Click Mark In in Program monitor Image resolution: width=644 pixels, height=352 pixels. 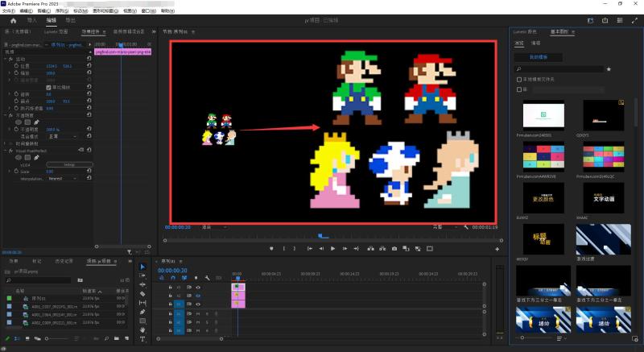point(284,249)
